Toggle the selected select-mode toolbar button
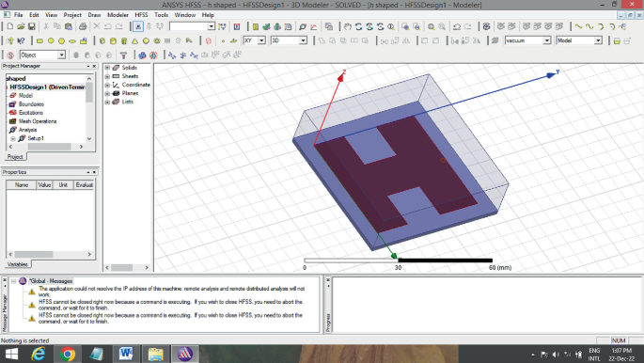 (x=138, y=26)
